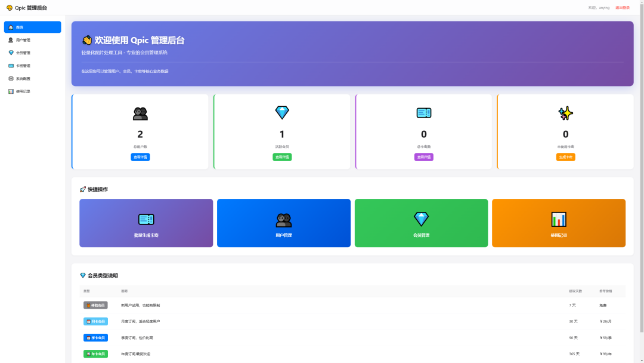This screenshot has height=363, width=644.
Task: Click 退出登录 link in the top right
Action: (622, 8)
